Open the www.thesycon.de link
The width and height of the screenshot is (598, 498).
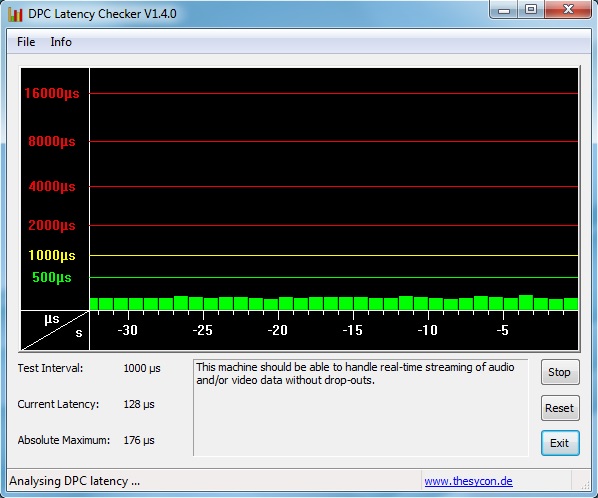point(468,481)
